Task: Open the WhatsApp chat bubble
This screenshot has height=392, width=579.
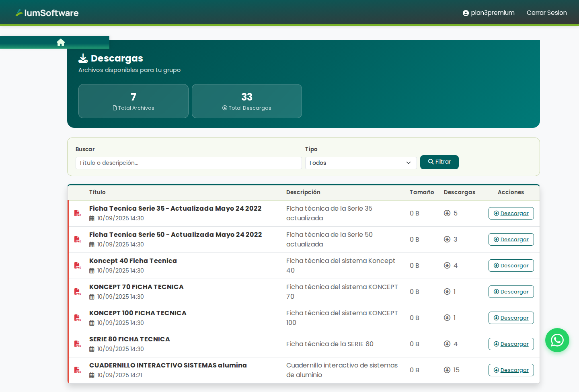Action: tap(557, 340)
